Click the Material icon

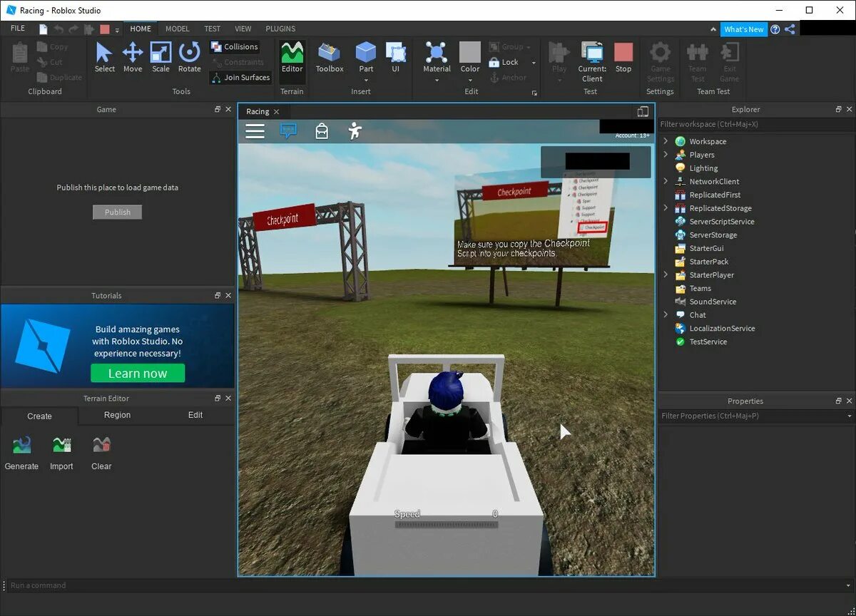[437, 53]
